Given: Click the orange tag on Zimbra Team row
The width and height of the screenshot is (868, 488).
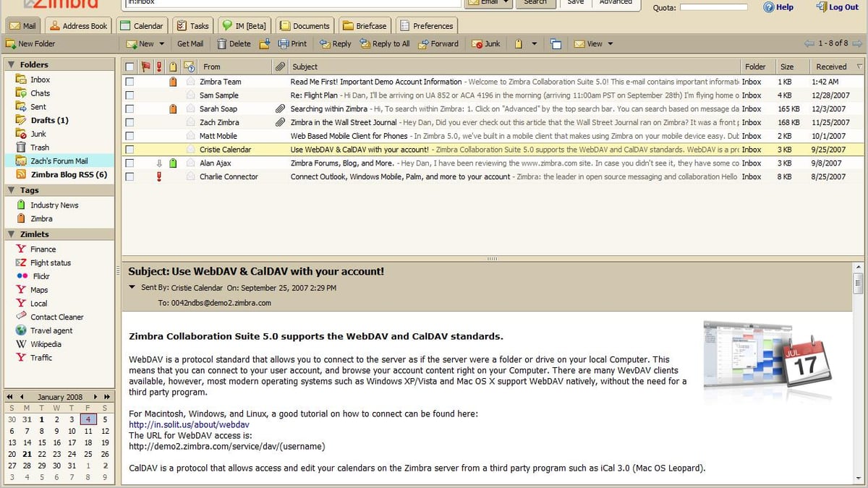Looking at the screenshot, I should (x=173, y=82).
